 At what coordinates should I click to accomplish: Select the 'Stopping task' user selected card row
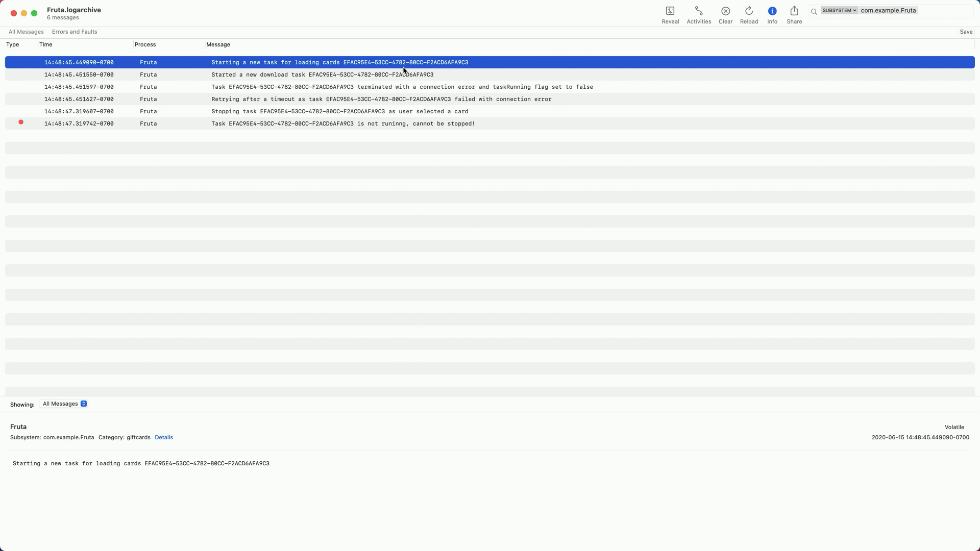coord(490,111)
